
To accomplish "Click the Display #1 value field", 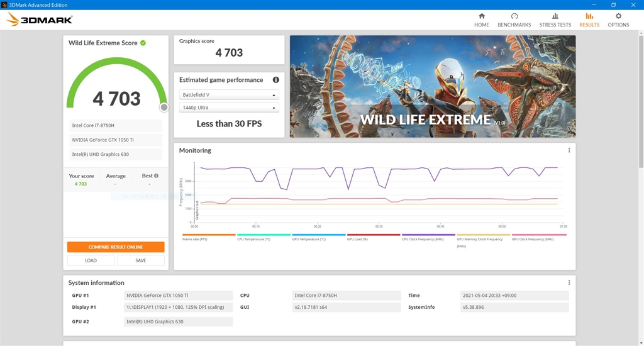I will 178,308.
